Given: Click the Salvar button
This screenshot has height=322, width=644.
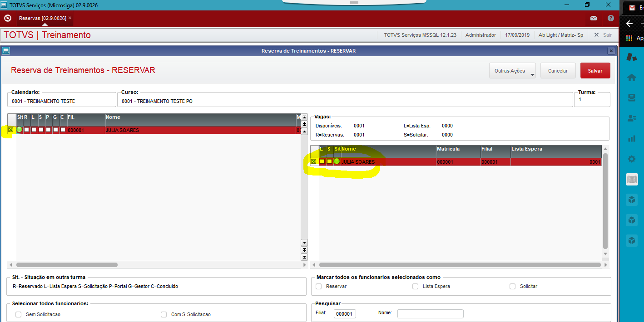Looking at the screenshot, I should [595, 71].
